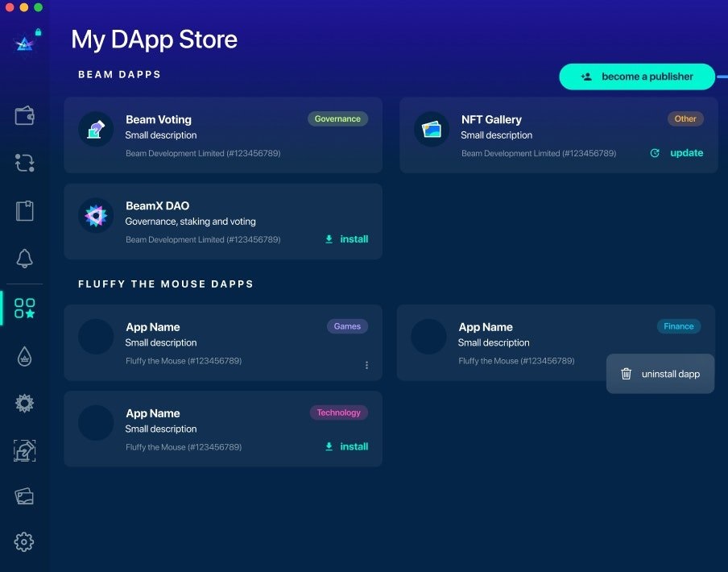Viewport: 728px width, 572px height.
Task: Click the Governance category tag
Action: point(337,119)
